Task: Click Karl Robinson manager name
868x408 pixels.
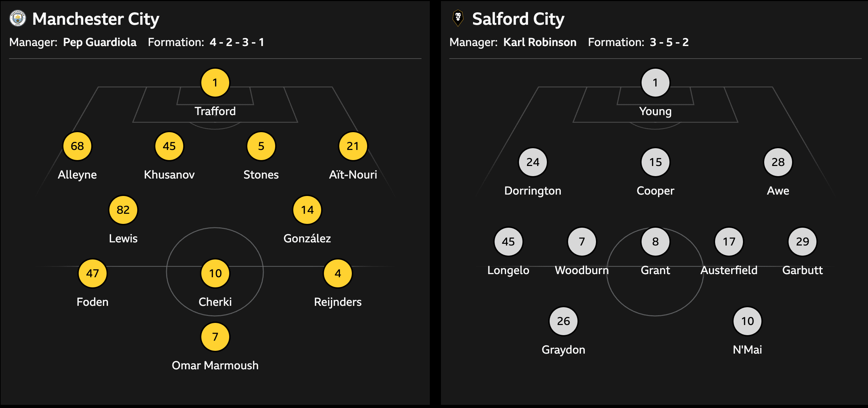Action: click(540, 42)
